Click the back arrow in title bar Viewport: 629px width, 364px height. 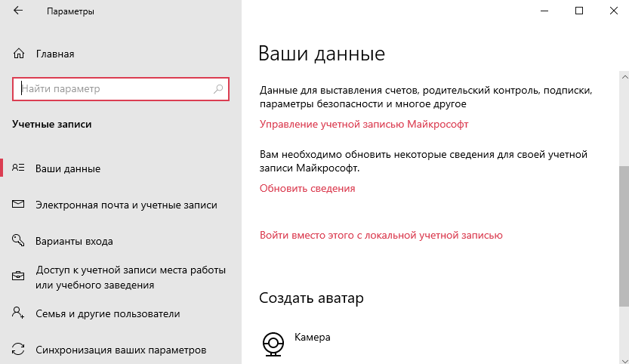[18, 12]
